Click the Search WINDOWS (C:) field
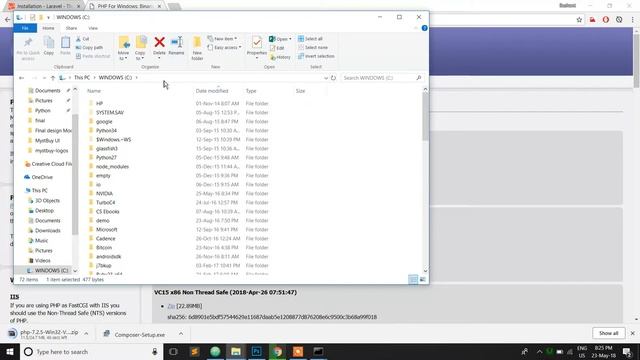This screenshot has width=640, height=360. pyautogui.click(x=382, y=78)
